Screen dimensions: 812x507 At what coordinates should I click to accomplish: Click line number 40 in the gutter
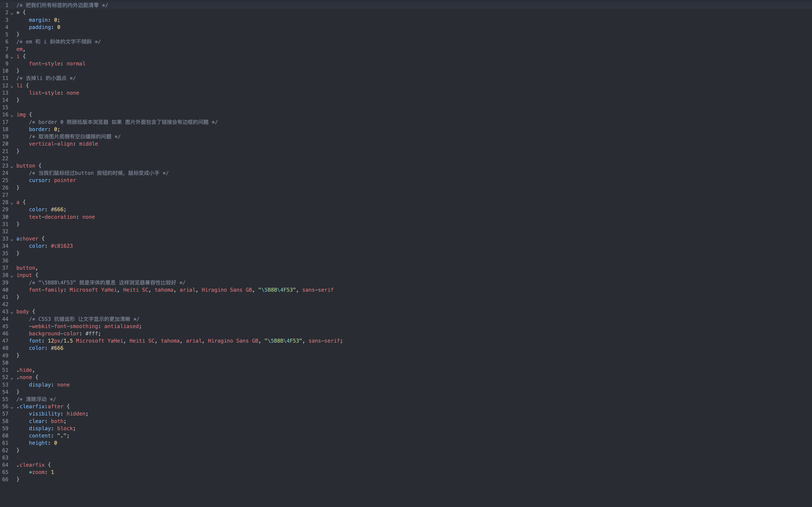(x=5, y=290)
